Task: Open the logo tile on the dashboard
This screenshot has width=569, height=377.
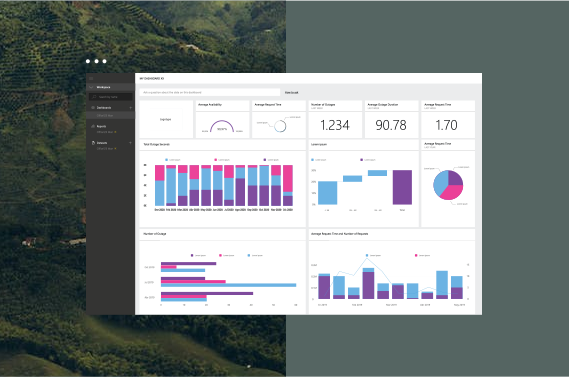Action: [166, 119]
